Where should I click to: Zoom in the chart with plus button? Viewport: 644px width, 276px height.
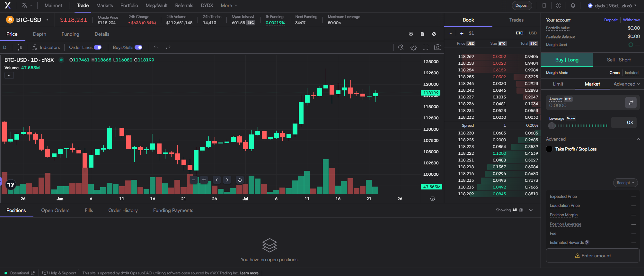(204, 180)
